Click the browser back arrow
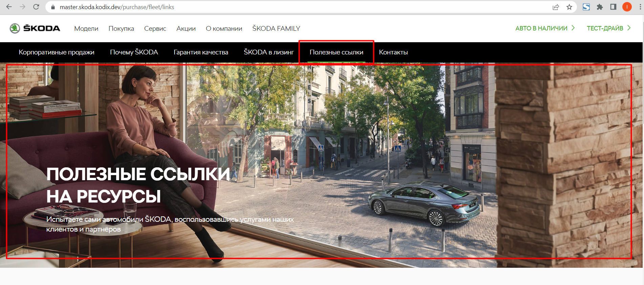 [x=9, y=7]
